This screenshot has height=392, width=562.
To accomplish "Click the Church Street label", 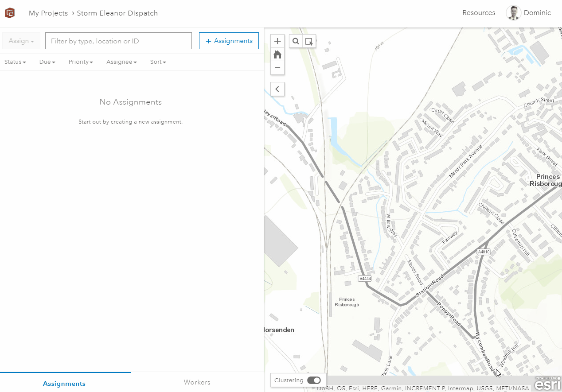I will tap(539, 102).
